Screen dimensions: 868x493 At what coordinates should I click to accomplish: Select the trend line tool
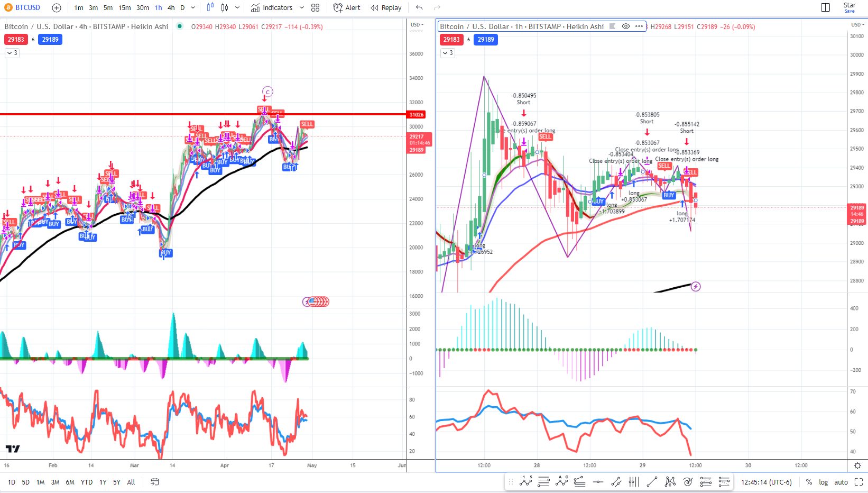pyautogui.click(x=652, y=481)
